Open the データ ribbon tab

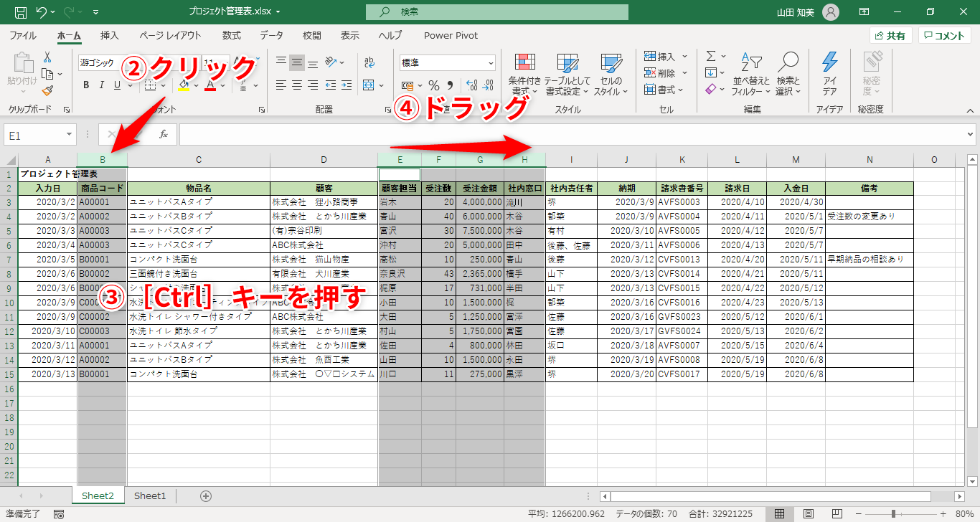(271, 35)
